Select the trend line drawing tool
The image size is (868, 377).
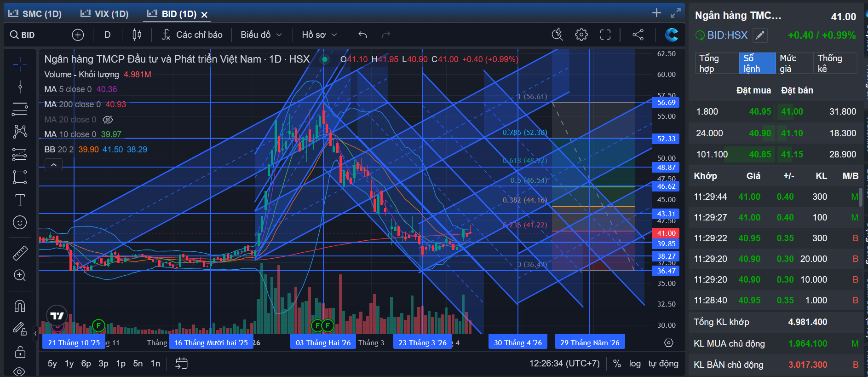[x=20, y=87]
